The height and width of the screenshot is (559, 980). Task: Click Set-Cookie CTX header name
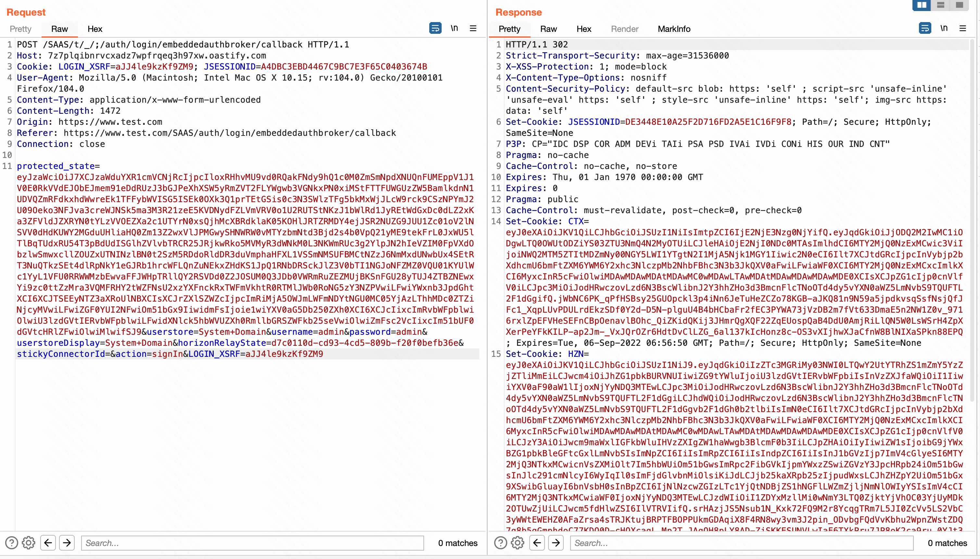547,222
